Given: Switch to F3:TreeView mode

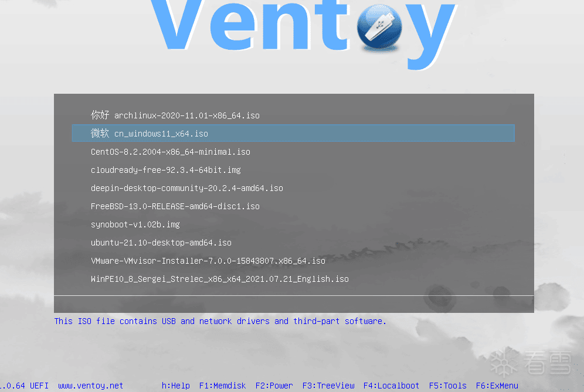Looking at the screenshot, I should (328, 386).
